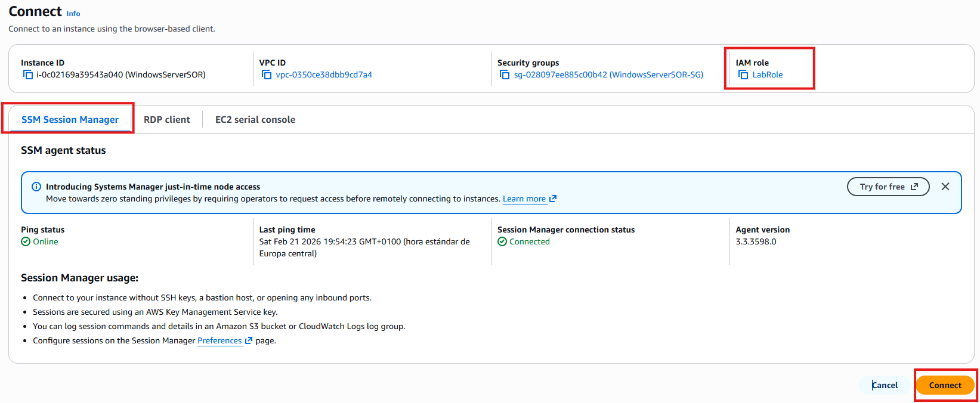The image size is (980, 403).
Task: Click copy icon beside LabRole
Action: (x=743, y=75)
